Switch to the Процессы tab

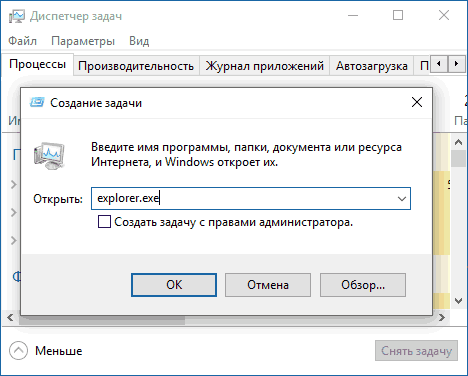(37, 64)
